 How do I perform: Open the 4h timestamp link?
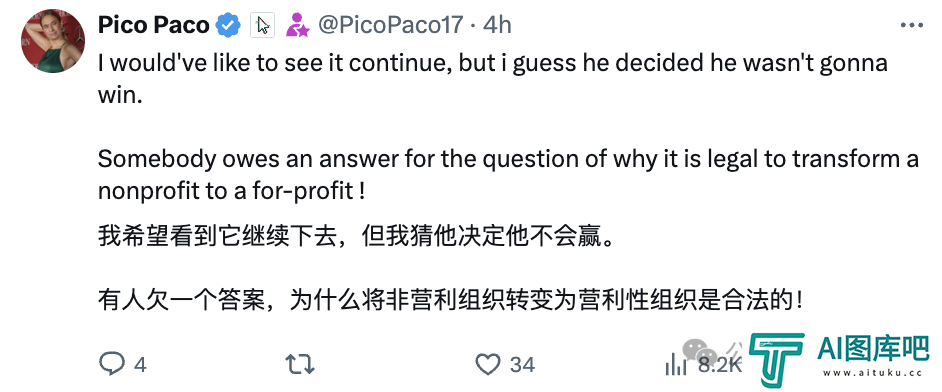[497, 25]
